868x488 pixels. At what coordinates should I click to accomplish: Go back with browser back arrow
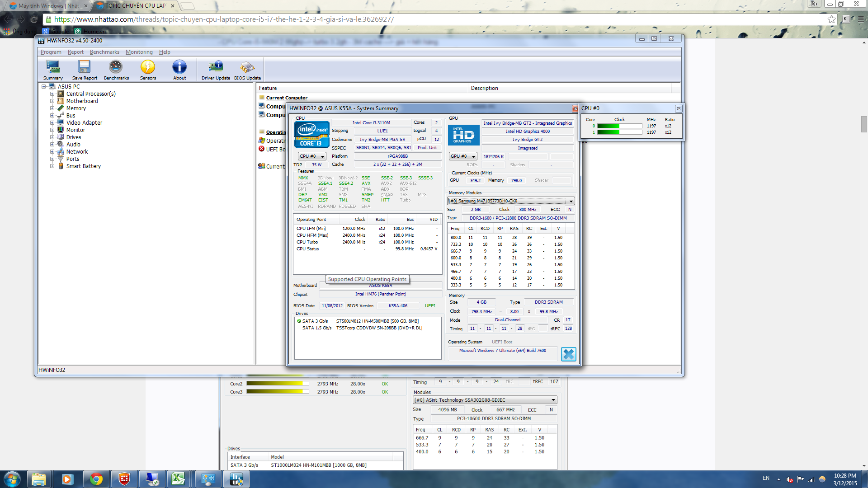(8, 19)
